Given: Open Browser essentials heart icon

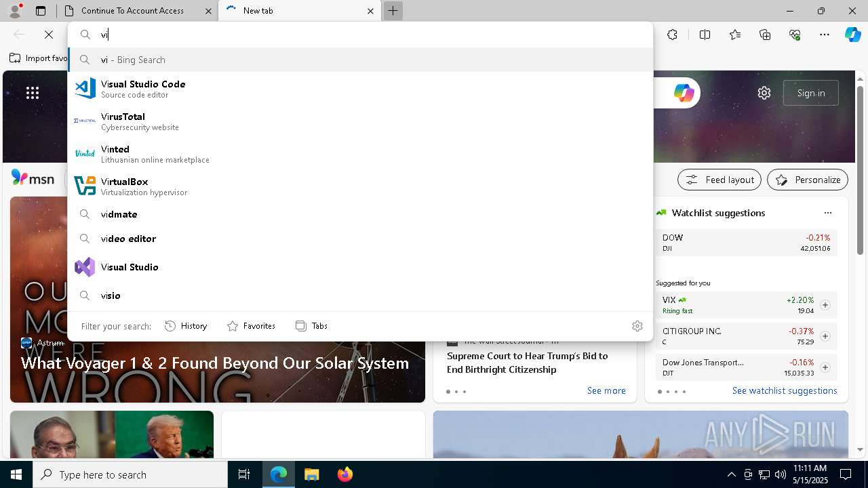Looking at the screenshot, I should point(795,35).
